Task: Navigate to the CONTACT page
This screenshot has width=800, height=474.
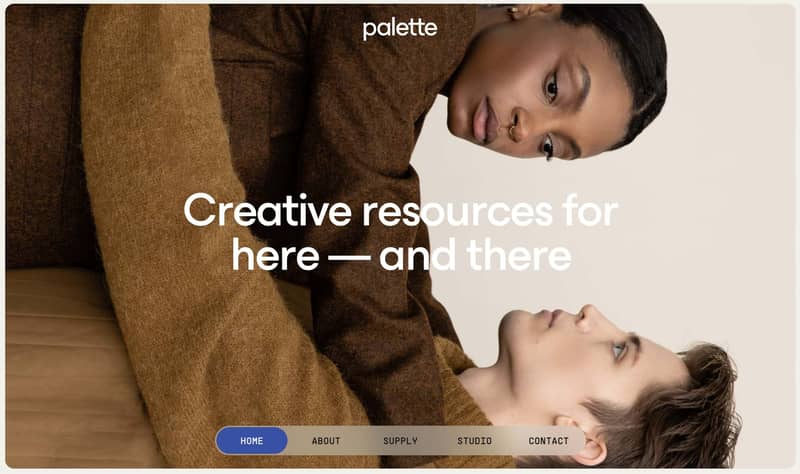Action: pyautogui.click(x=548, y=441)
